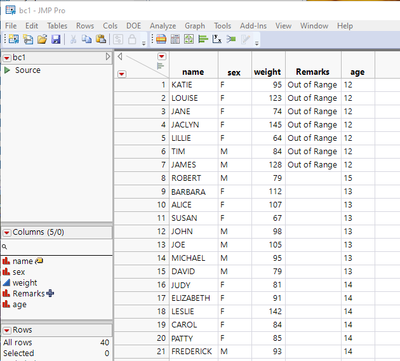Open the Rows panel red triangle menu
400x361 pixels.
7,330
